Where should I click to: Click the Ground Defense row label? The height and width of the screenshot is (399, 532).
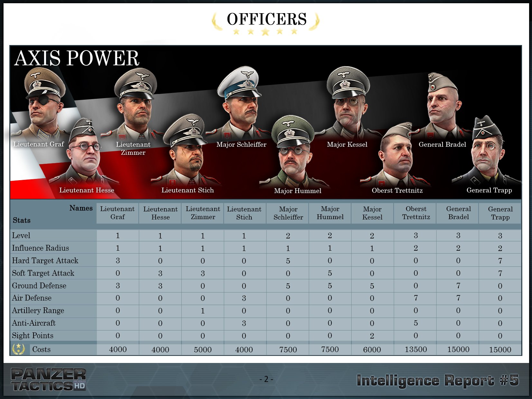pos(39,286)
